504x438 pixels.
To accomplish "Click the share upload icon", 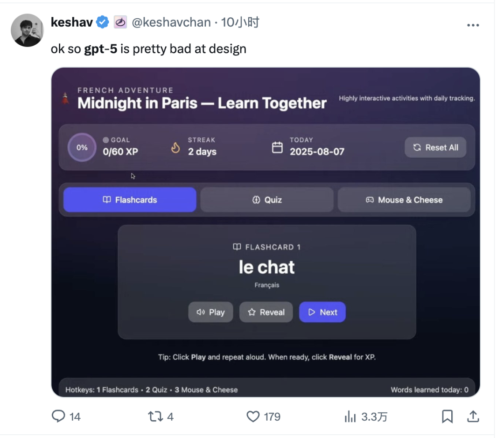I will coord(473,416).
